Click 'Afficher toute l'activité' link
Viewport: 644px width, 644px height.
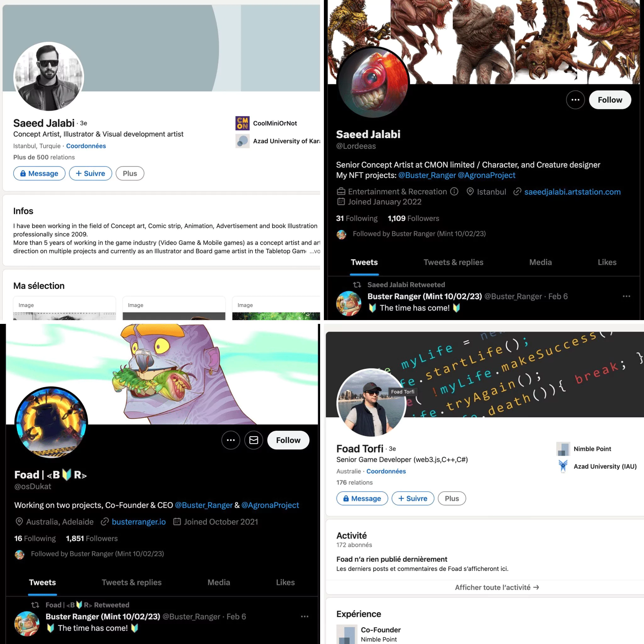[x=497, y=587]
